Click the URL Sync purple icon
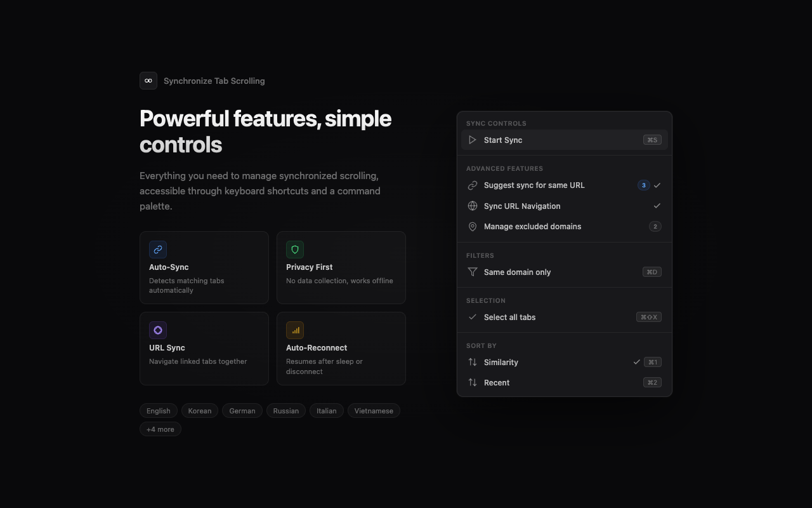Screen dimensions: 812x508 (x=158, y=330)
